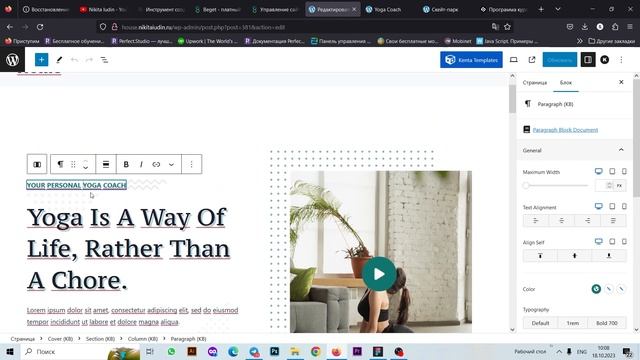This screenshot has height=360, width=640.
Task: Open Windows Start menu
Action: click(10, 351)
